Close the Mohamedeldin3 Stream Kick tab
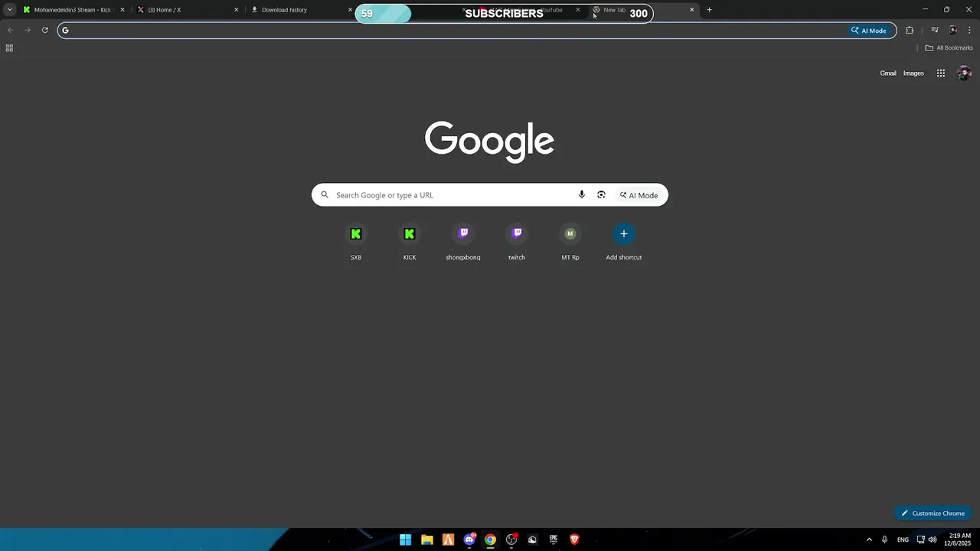Viewport: 980px width, 551px height. coord(122,10)
